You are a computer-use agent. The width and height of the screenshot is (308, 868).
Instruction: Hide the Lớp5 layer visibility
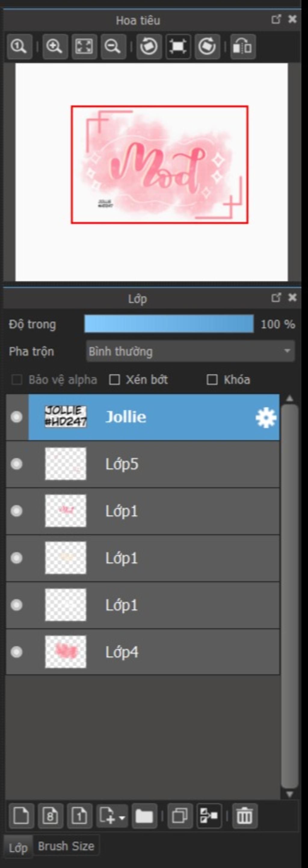pyautogui.click(x=17, y=464)
